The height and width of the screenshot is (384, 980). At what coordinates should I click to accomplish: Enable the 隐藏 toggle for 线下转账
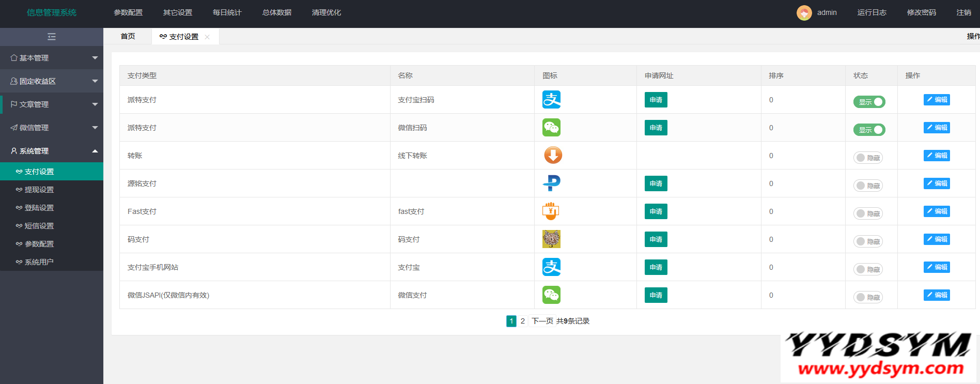tap(868, 158)
